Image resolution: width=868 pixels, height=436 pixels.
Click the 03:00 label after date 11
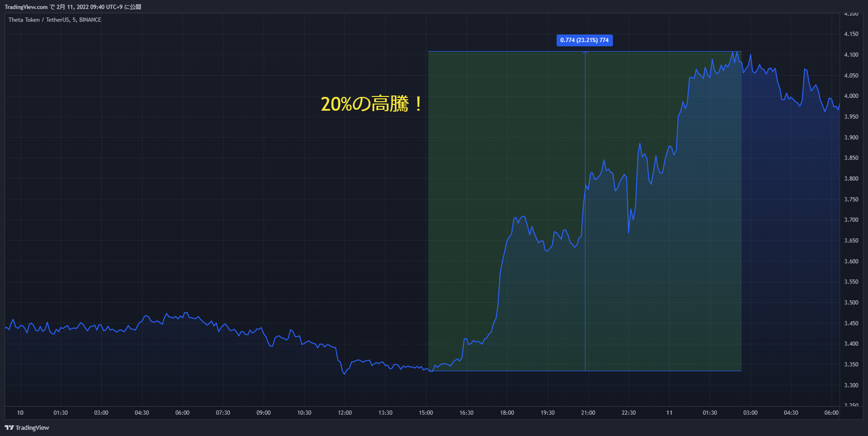point(751,413)
